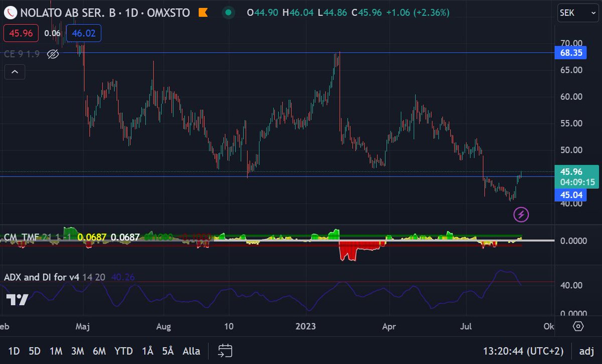Click the 40.00 ADX scale label

click(x=571, y=285)
